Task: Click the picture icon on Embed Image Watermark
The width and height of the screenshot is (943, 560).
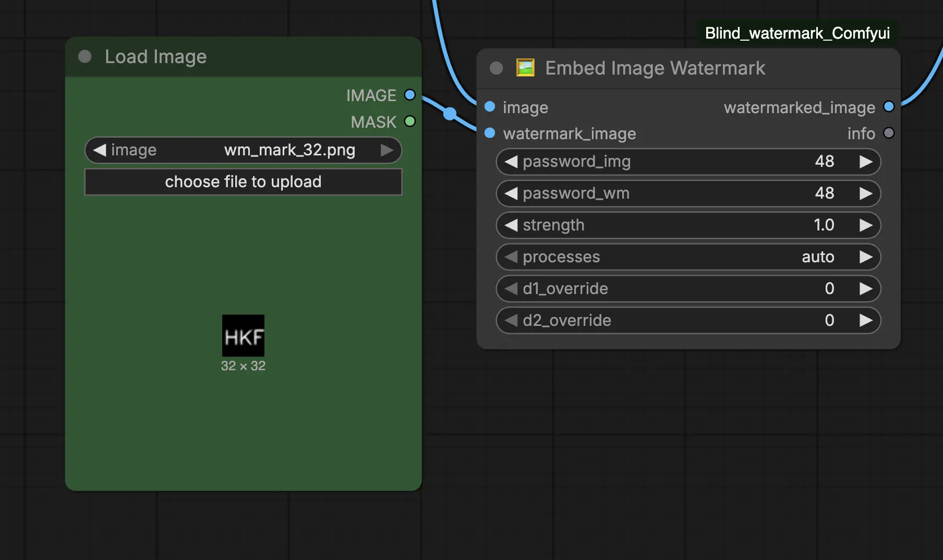Action: pos(525,68)
